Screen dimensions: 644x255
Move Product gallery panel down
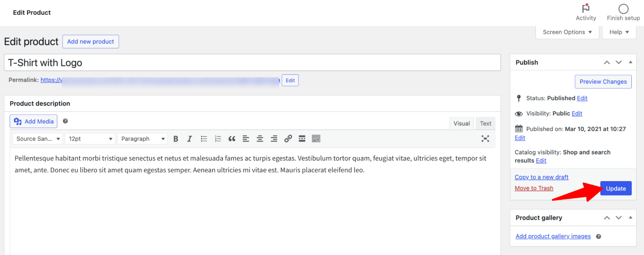tap(619, 218)
